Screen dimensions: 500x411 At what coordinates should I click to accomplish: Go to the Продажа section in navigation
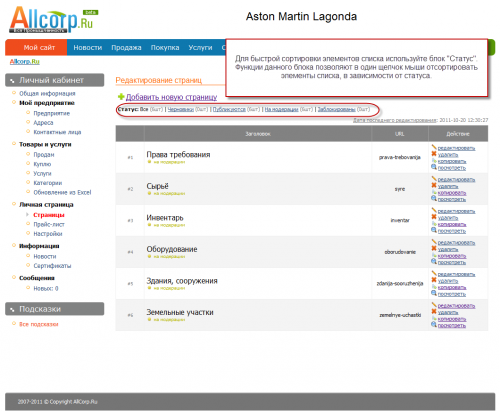[x=126, y=48]
